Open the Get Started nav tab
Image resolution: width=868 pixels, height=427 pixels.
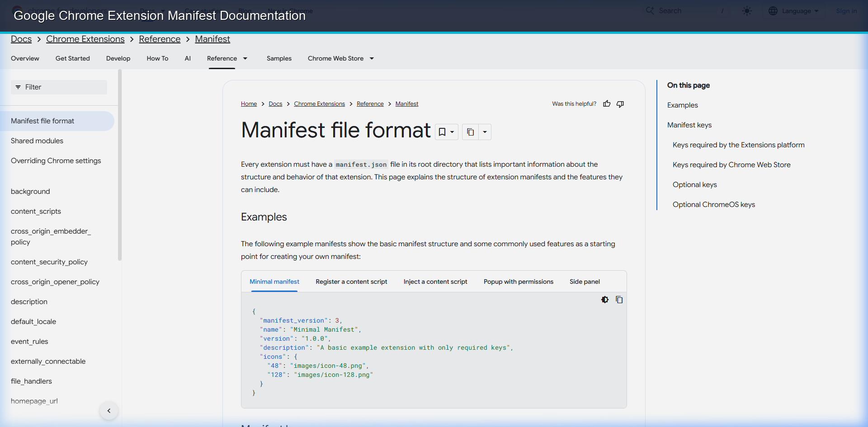pyautogui.click(x=73, y=58)
